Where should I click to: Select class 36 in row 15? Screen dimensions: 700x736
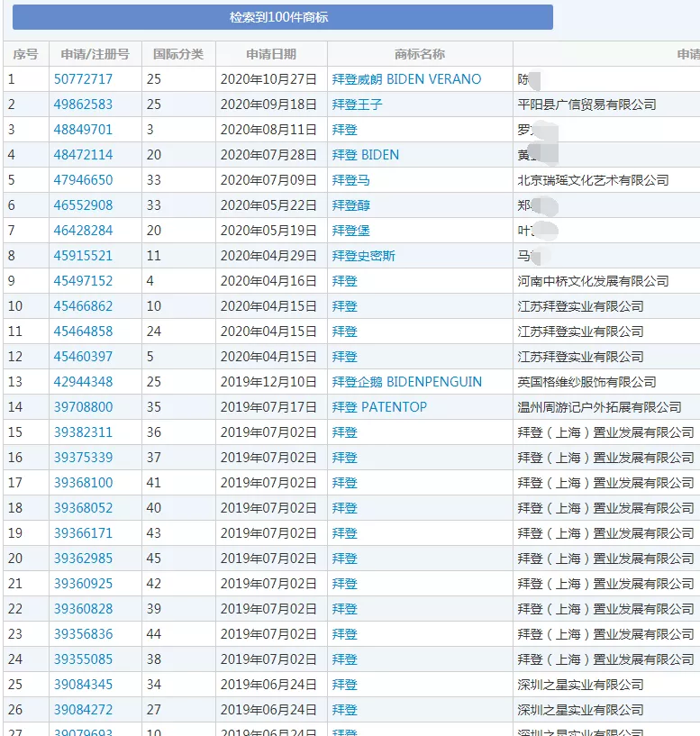pyautogui.click(x=154, y=432)
